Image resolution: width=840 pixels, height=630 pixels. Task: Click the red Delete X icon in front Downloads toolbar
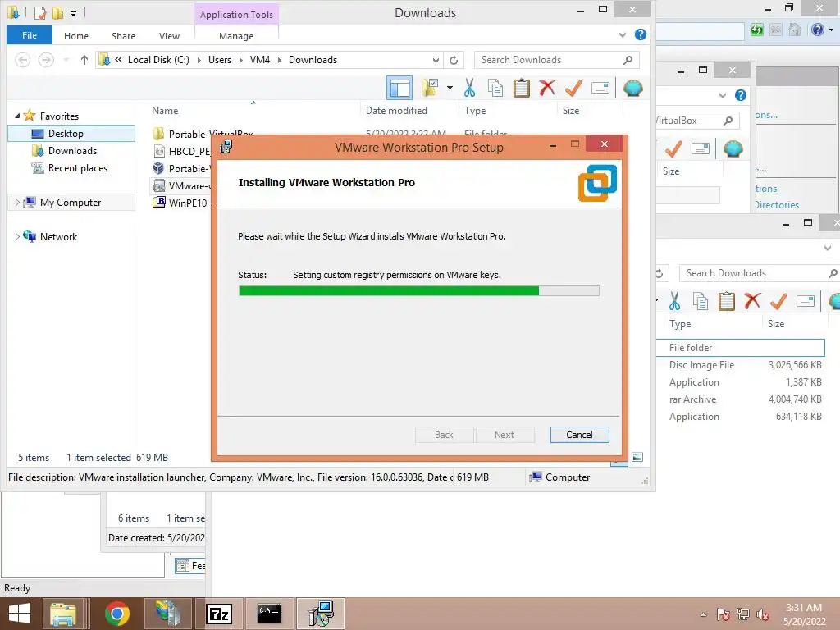547,88
